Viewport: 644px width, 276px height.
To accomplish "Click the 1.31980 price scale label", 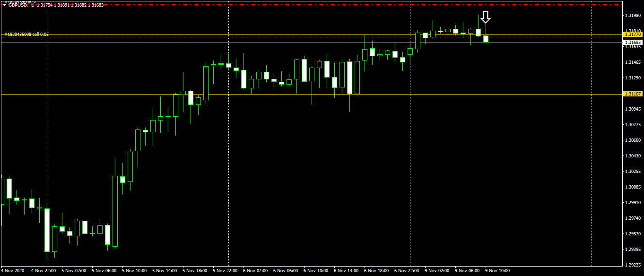I will click(x=633, y=16).
